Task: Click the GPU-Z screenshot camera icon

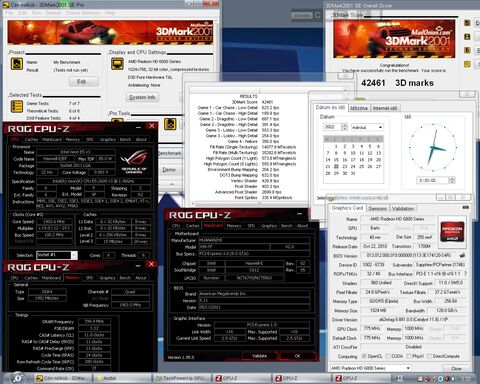Action: [x=466, y=208]
